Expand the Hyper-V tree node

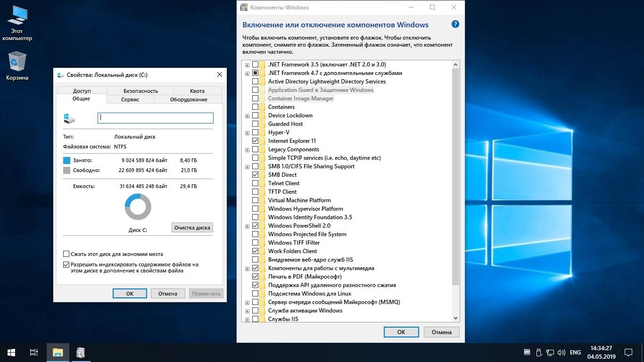click(x=247, y=133)
